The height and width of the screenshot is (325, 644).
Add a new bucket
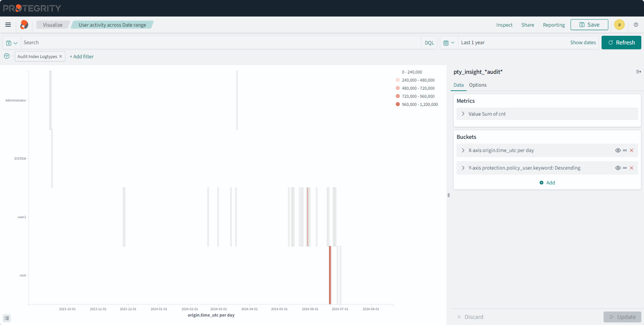(x=547, y=183)
